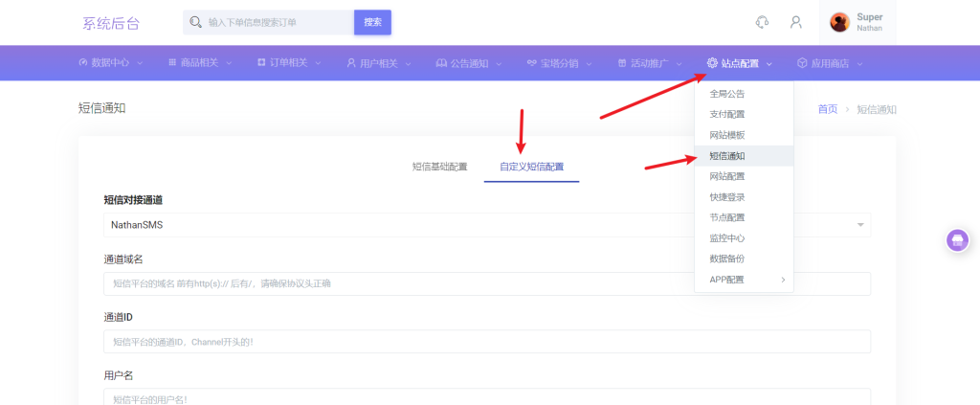Click the 订单相关 square icon

pos(261,63)
